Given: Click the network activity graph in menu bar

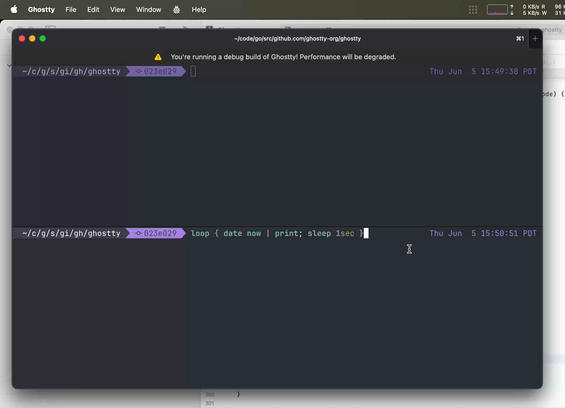Looking at the screenshot, I should tap(497, 10).
